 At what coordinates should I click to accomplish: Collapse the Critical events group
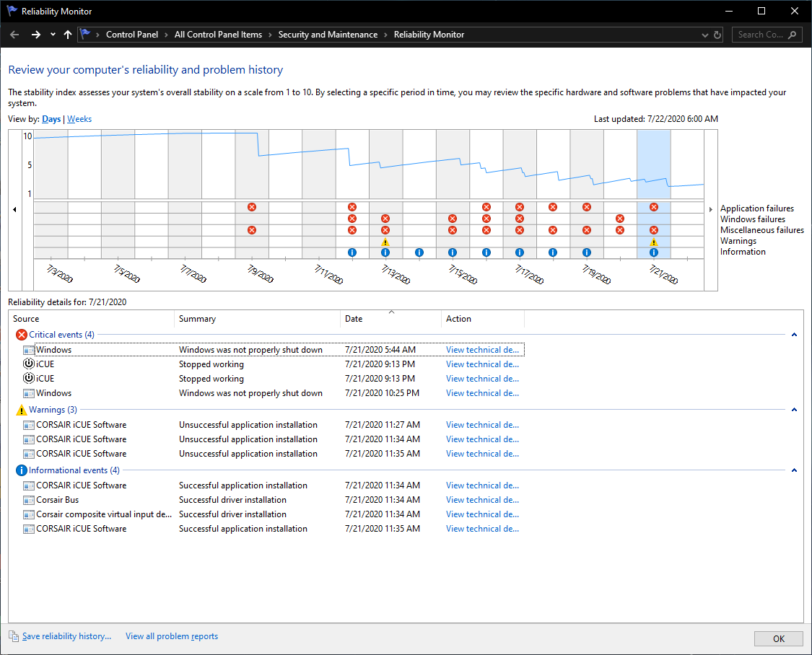tap(794, 335)
